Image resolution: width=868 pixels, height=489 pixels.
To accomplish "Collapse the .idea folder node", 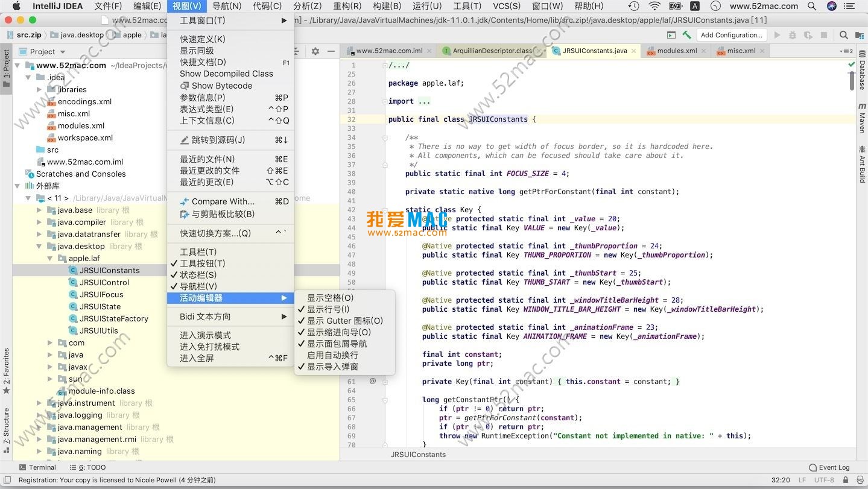I will 28,77.
